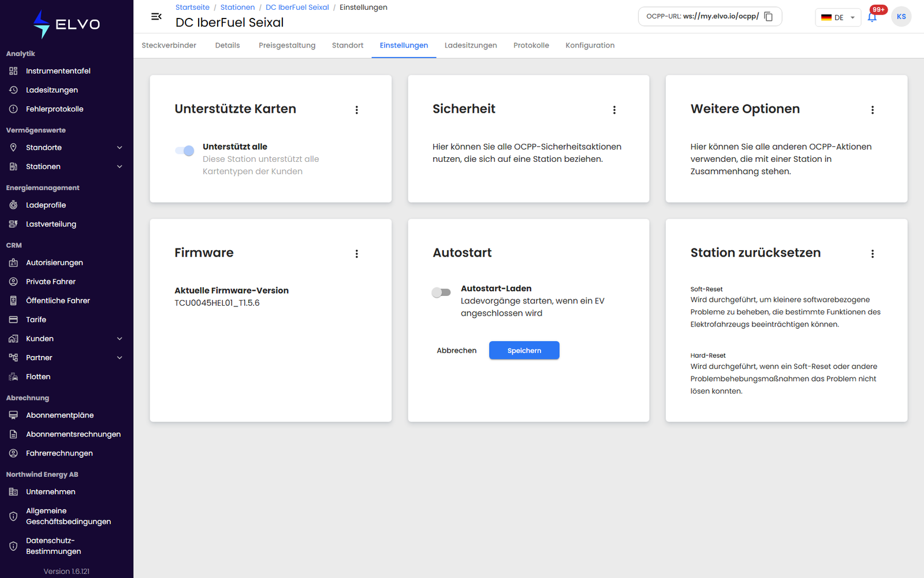This screenshot has height=578, width=924.
Task: Switch to the Details tab
Action: [228, 46]
